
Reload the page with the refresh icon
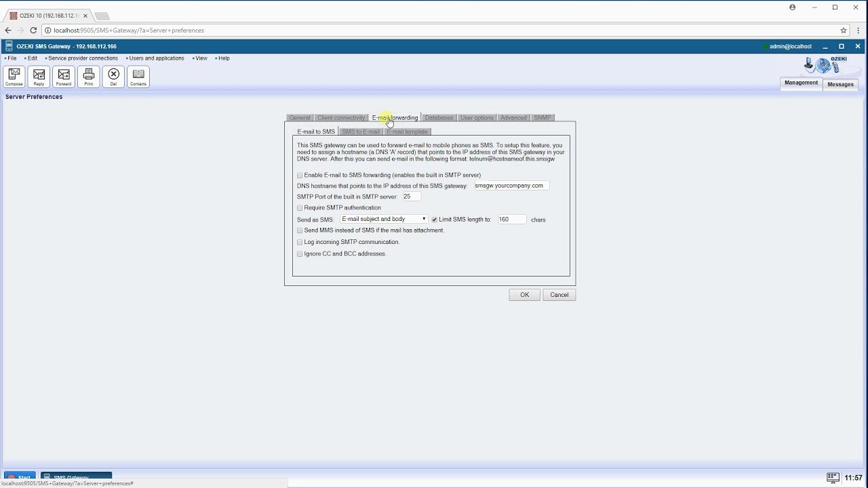point(33,30)
